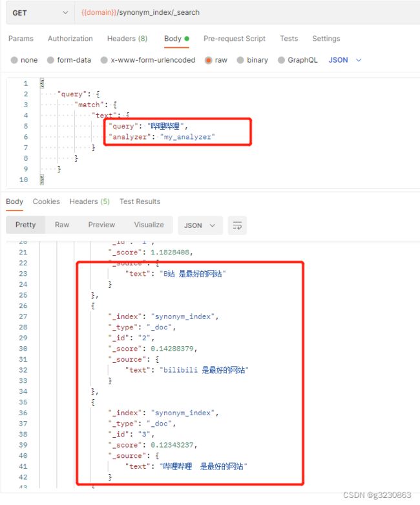420x505 pixels.
Task: Open the response Body tab
Action: click(x=14, y=201)
